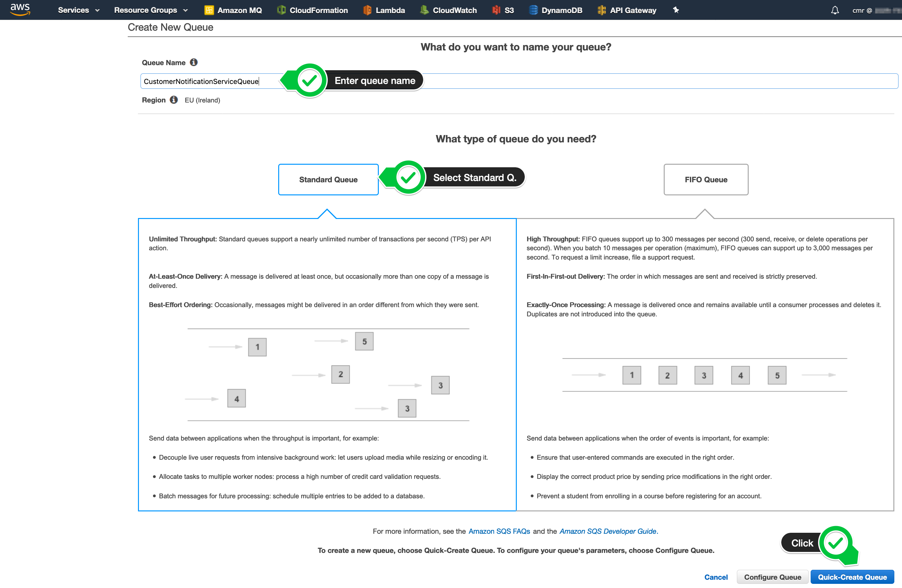Image resolution: width=902 pixels, height=588 pixels.
Task: Click the CloudWatch shortcut icon
Action: [x=424, y=10]
